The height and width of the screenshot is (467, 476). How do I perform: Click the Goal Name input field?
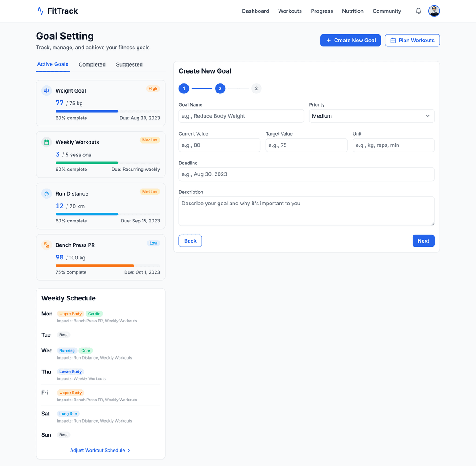tap(241, 116)
